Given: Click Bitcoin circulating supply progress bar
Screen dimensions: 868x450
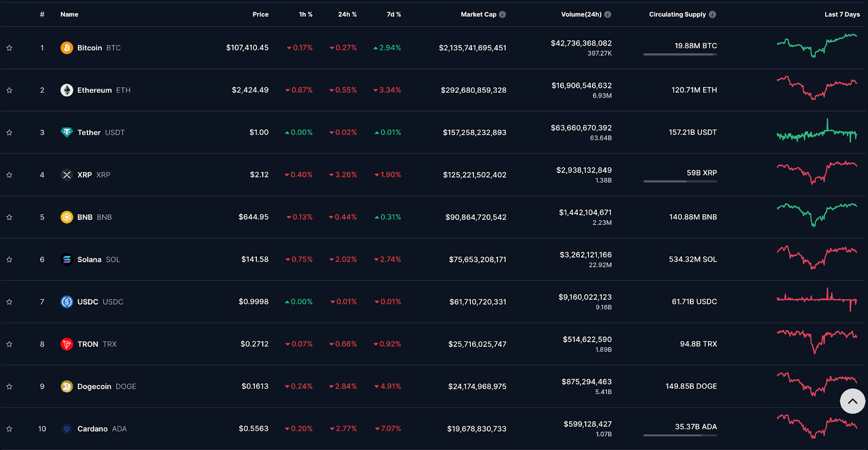Looking at the screenshot, I should point(680,54).
